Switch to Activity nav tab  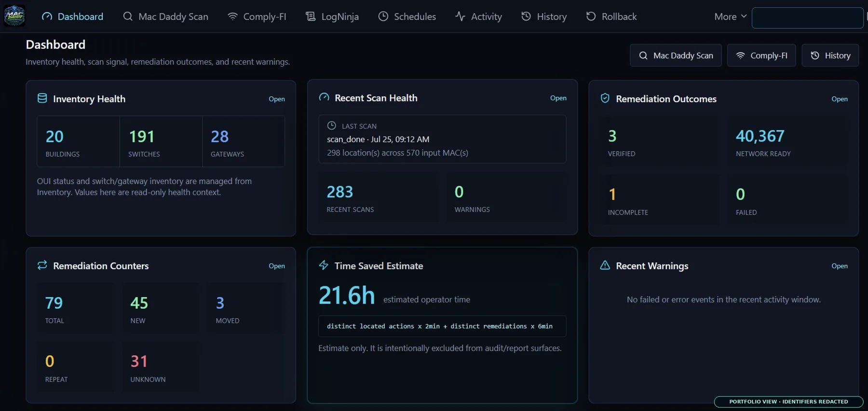(479, 16)
